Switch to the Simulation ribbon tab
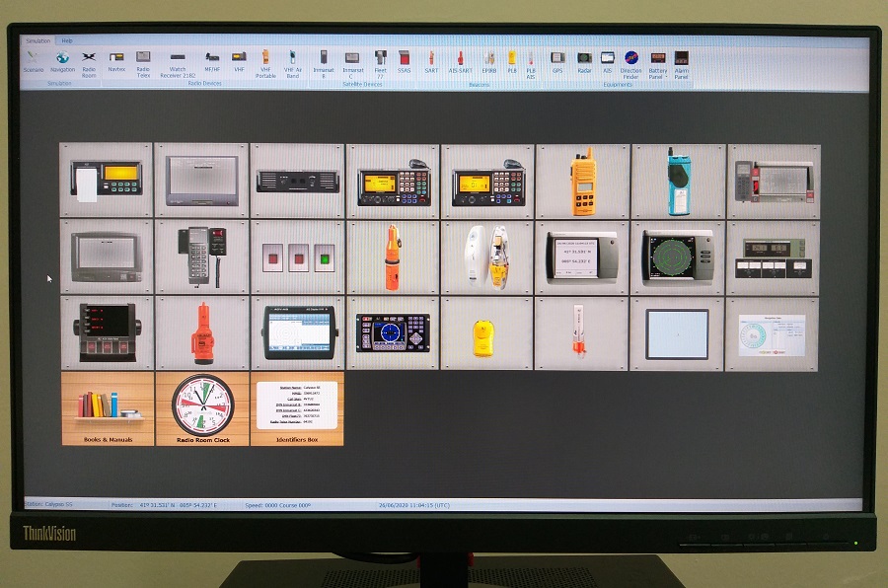The image size is (888, 588). coord(38,40)
